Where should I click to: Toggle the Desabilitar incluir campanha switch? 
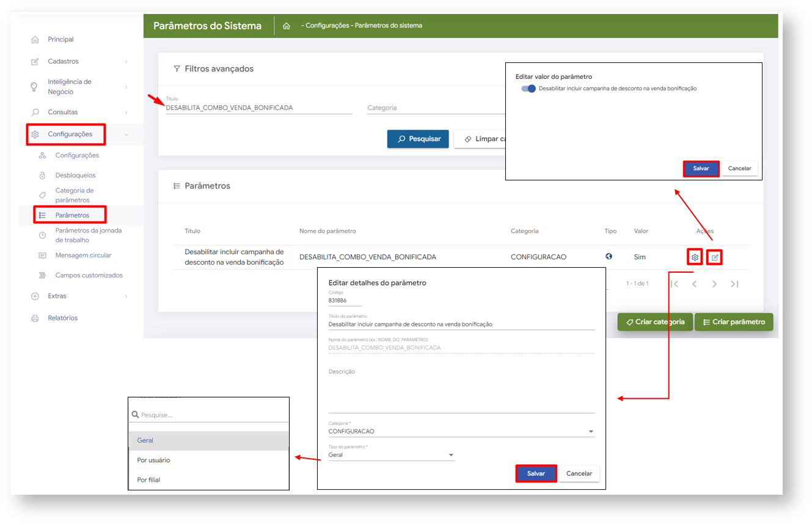pyautogui.click(x=528, y=89)
